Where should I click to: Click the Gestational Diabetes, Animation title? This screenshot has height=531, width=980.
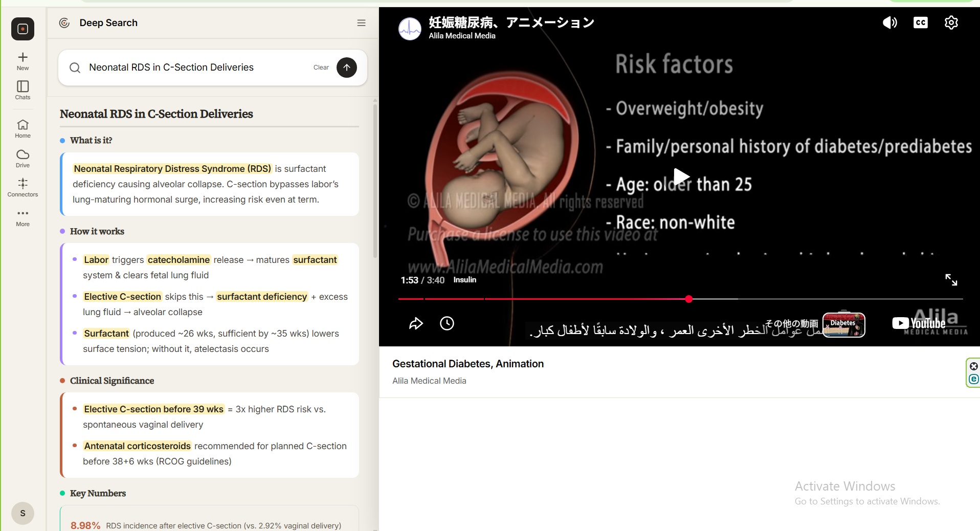click(x=468, y=364)
